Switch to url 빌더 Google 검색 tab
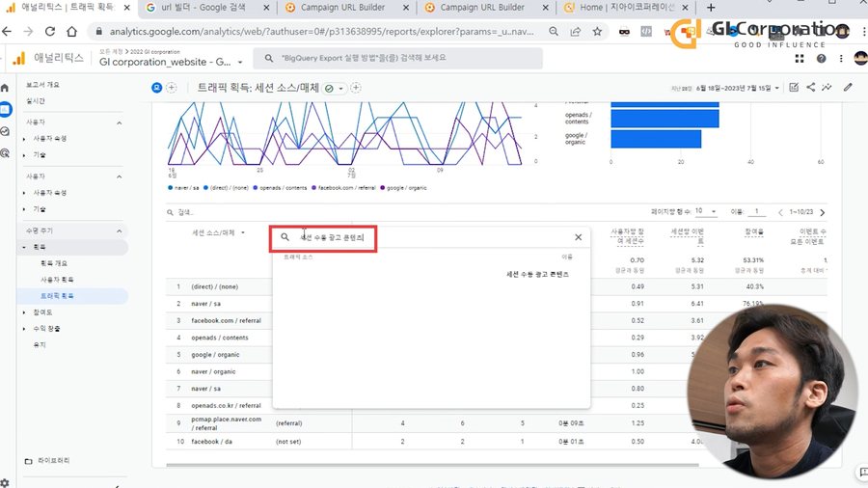 click(203, 8)
